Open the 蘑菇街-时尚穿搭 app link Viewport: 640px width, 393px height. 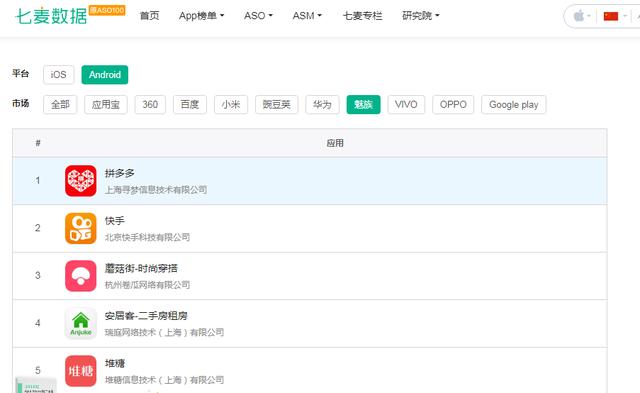(141, 268)
